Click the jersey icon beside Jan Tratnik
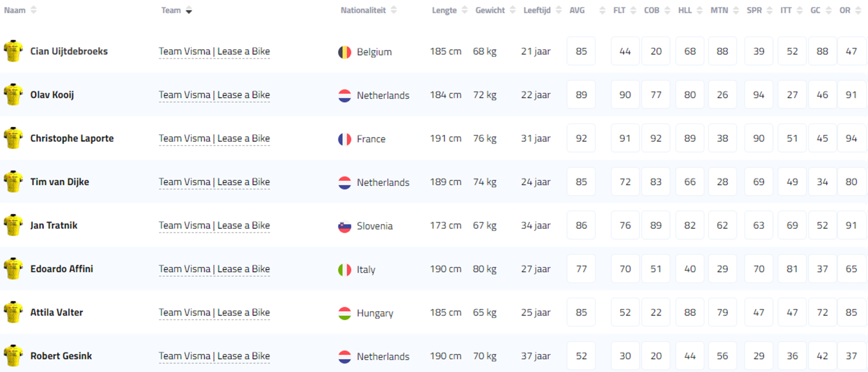This screenshot has height=372, width=868. 13,225
